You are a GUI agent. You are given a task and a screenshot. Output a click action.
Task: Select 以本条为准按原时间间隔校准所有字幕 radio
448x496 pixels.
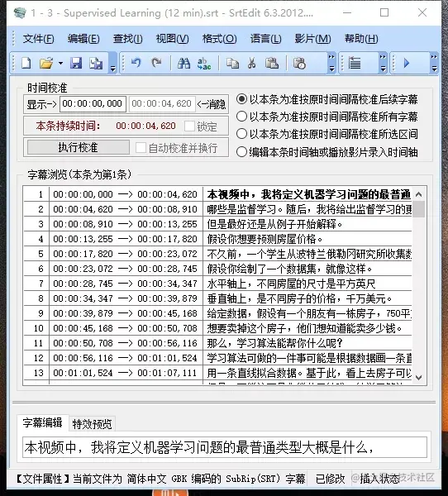click(241, 117)
